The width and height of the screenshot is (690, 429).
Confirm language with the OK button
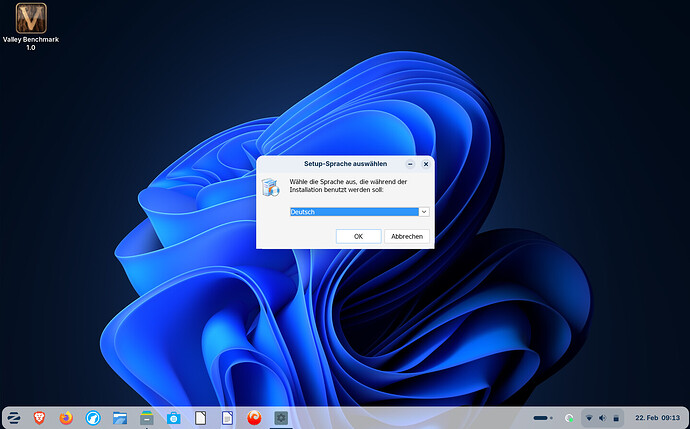(x=359, y=236)
